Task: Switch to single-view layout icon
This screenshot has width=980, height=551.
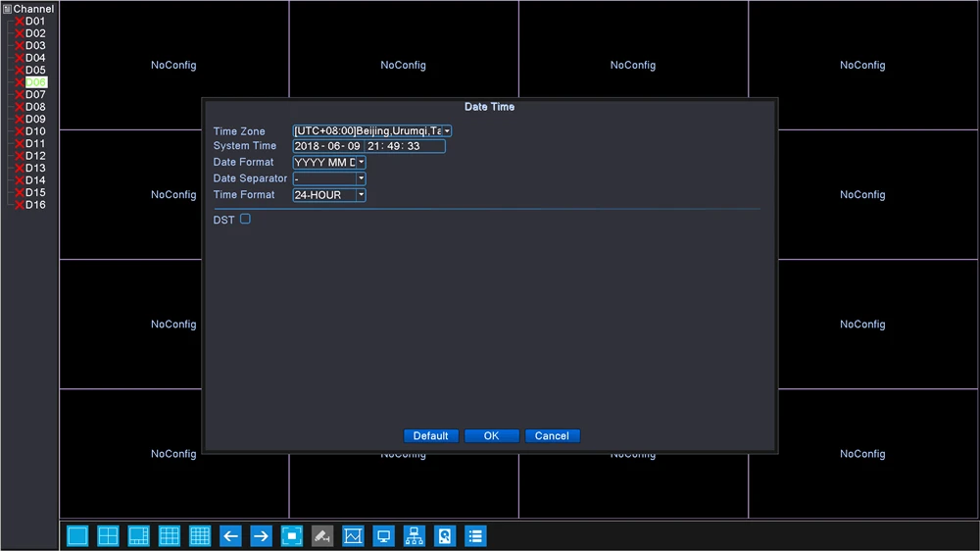Action: (77, 536)
